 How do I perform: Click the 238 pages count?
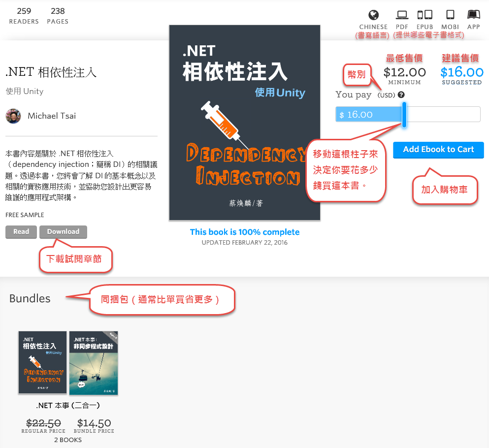point(58,11)
